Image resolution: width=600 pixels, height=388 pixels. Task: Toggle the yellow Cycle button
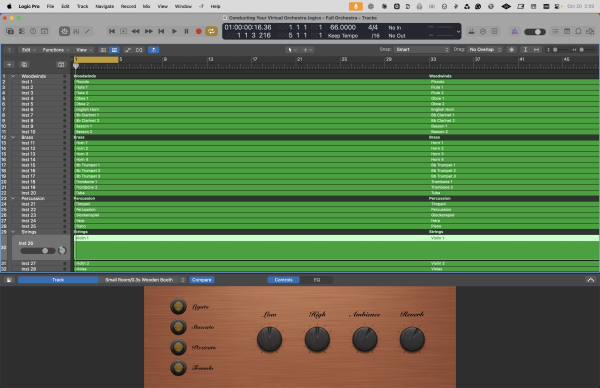211,31
